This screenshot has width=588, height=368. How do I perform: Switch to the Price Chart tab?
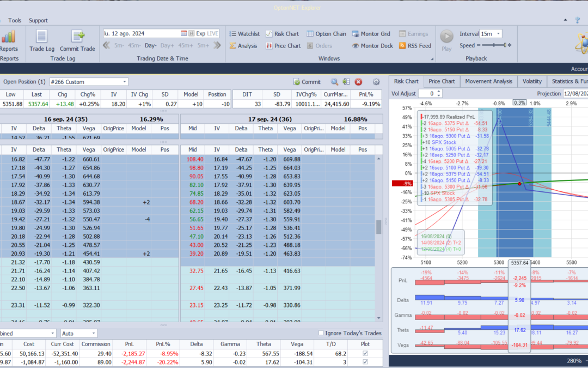point(442,81)
